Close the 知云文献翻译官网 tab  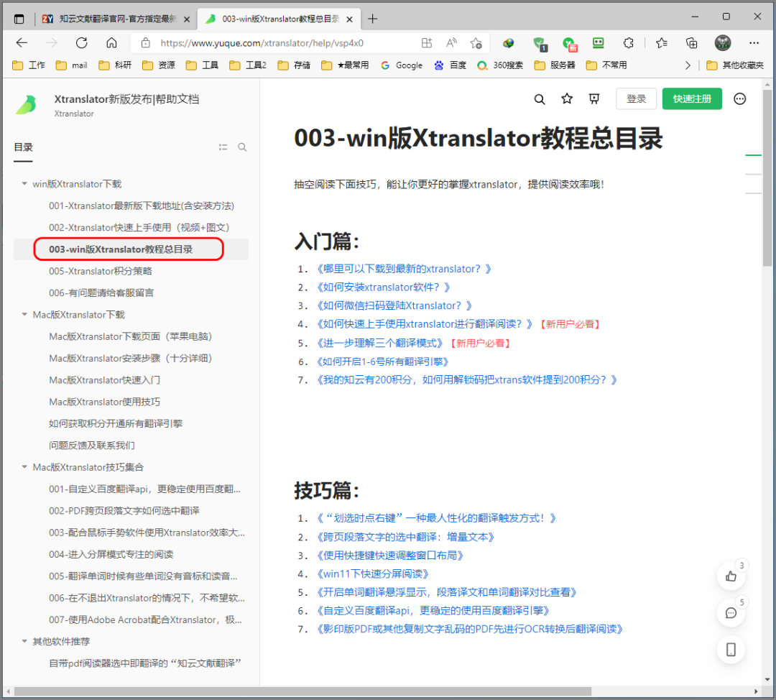pyautogui.click(x=187, y=19)
